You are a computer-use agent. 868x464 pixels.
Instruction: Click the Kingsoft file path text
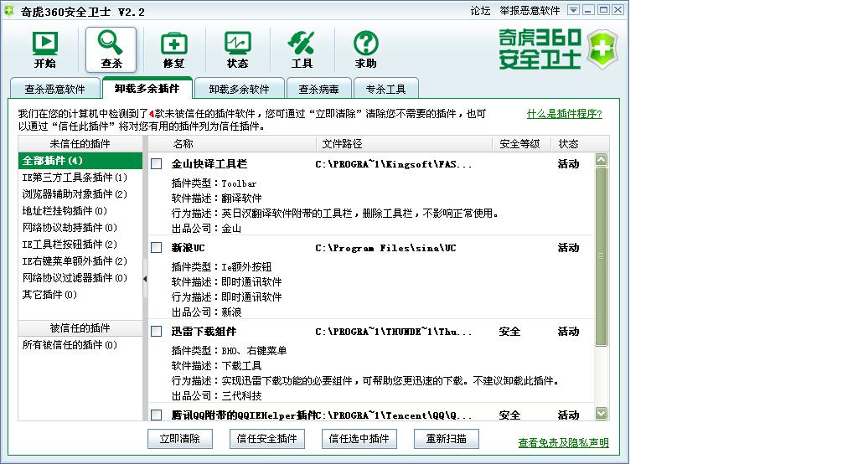pyautogui.click(x=393, y=164)
